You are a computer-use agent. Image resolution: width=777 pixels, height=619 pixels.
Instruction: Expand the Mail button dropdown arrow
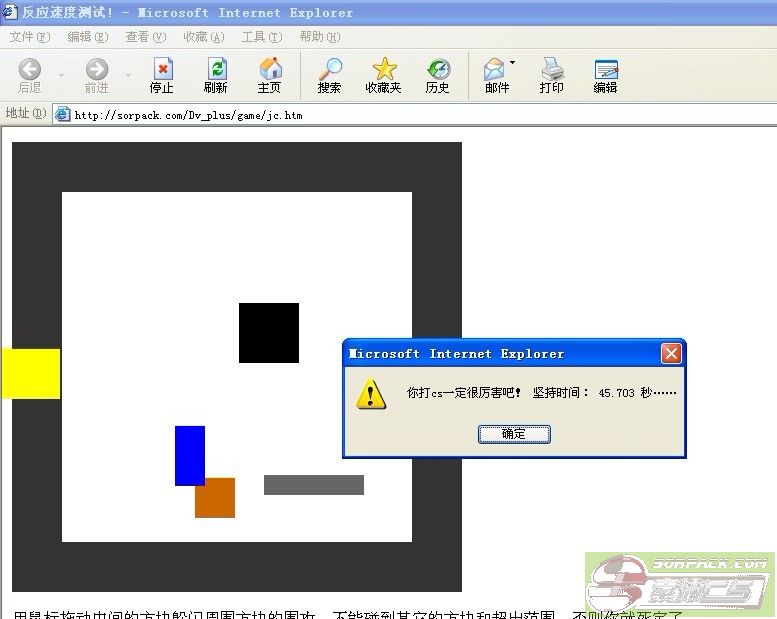point(513,63)
